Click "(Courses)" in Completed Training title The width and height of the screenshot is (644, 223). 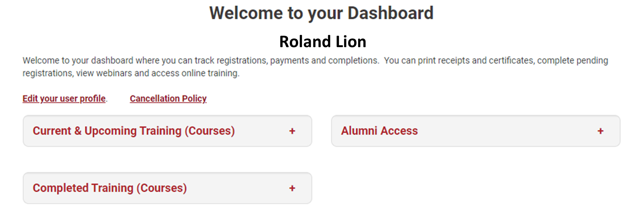162,188
